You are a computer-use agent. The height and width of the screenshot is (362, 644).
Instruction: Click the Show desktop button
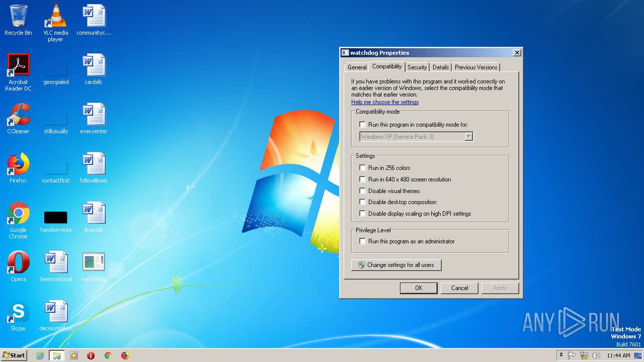click(x=638, y=355)
